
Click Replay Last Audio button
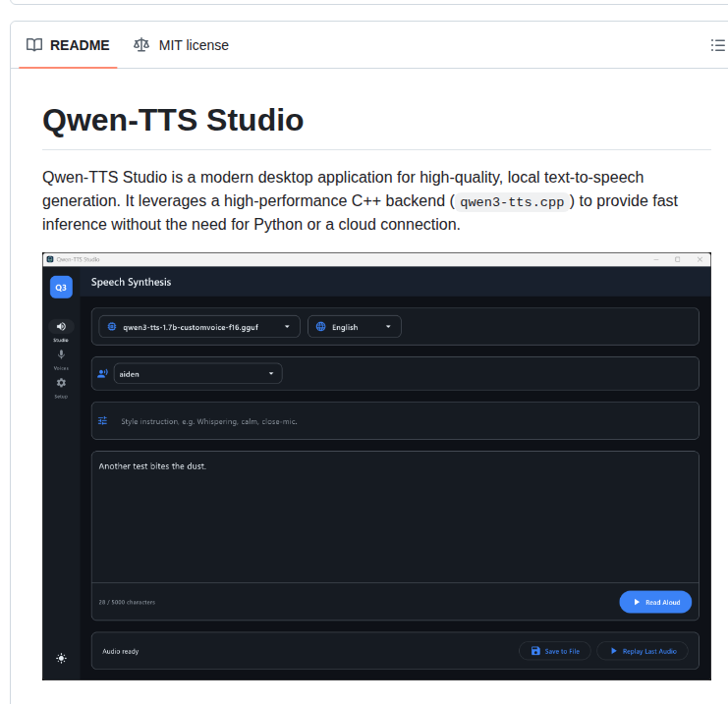click(x=643, y=651)
